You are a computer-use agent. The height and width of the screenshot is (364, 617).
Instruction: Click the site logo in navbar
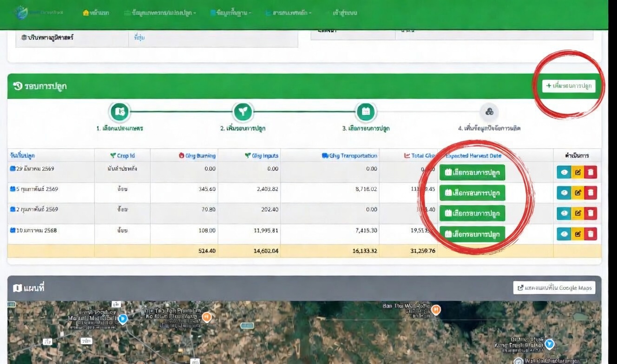38,13
